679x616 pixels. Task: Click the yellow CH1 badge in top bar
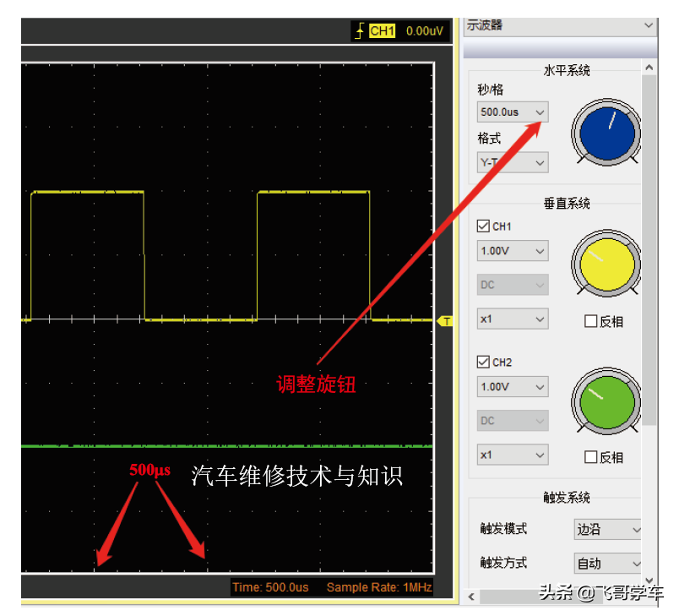point(382,31)
